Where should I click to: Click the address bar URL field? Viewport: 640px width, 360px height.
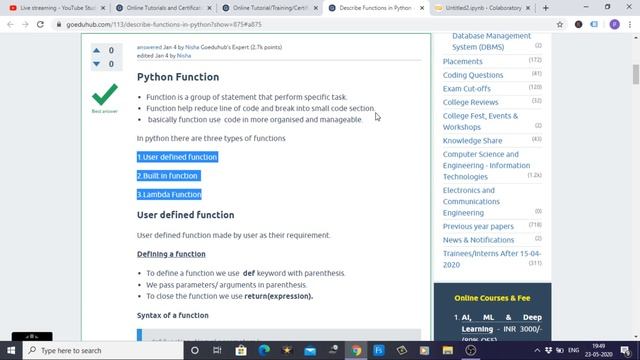pyautogui.click(x=306, y=24)
